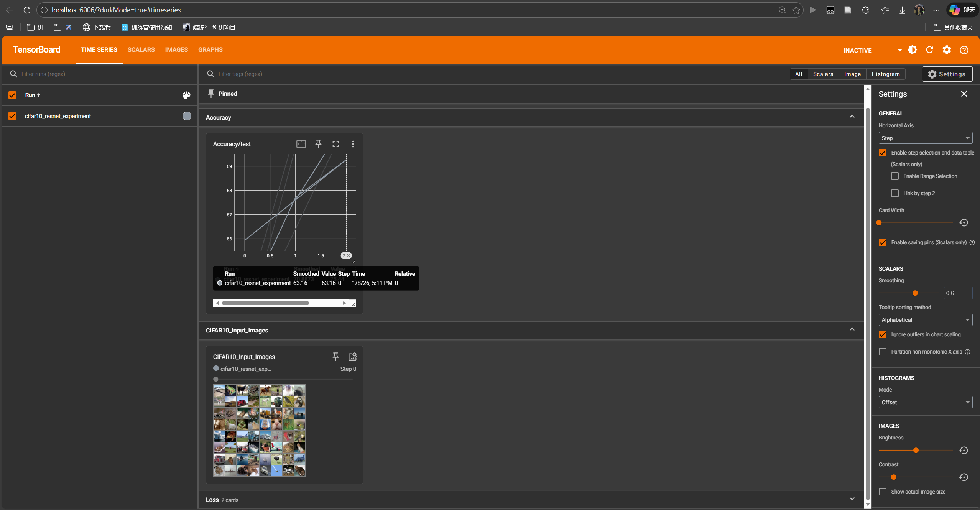Pin the CIFAR10_Input_Images card
The image size is (980, 510).
click(335, 357)
